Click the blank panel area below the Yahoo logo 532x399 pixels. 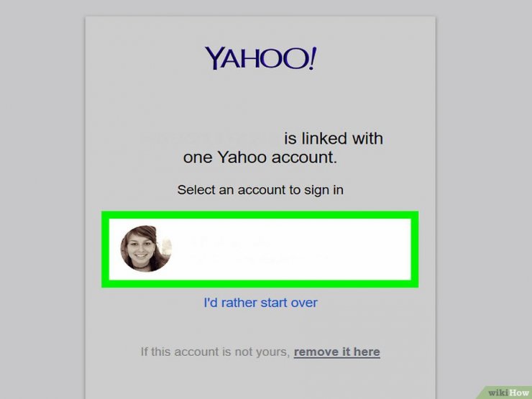click(260, 100)
